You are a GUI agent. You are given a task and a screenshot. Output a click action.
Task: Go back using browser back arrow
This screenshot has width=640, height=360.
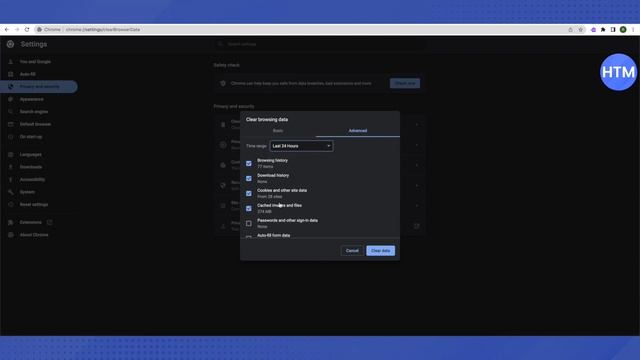[7, 29]
